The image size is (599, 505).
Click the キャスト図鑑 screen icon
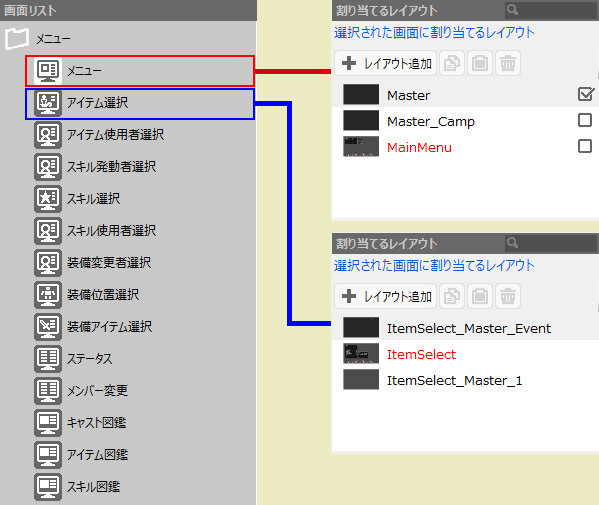(48, 423)
